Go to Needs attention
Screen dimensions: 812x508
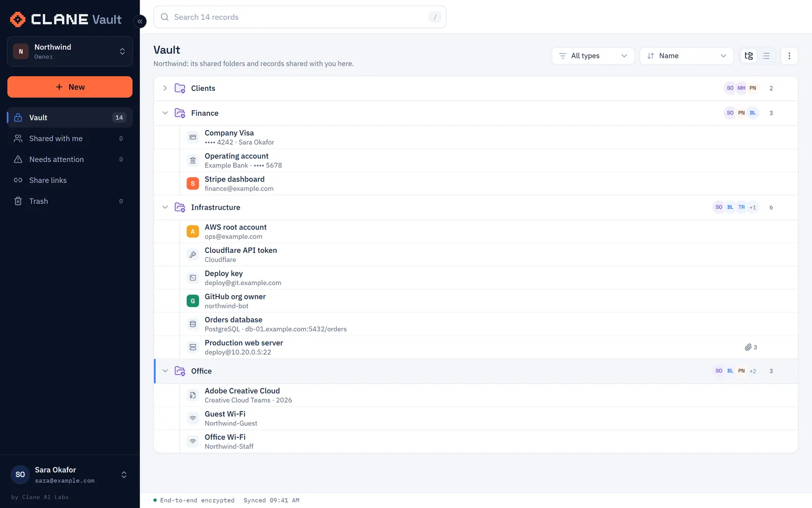[x=70, y=159]
